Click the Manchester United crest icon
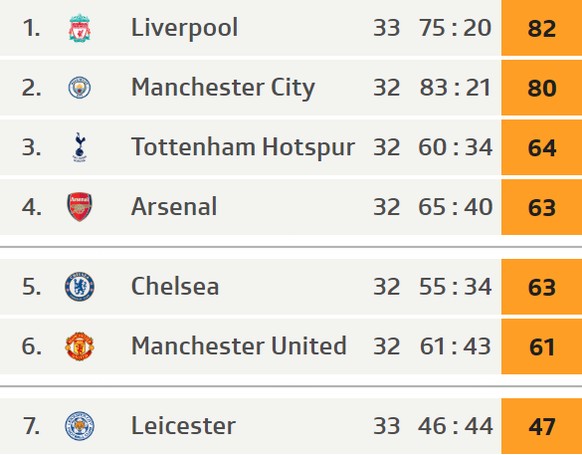The width and height of the screenshot is (582, 455). pos(79,346)
